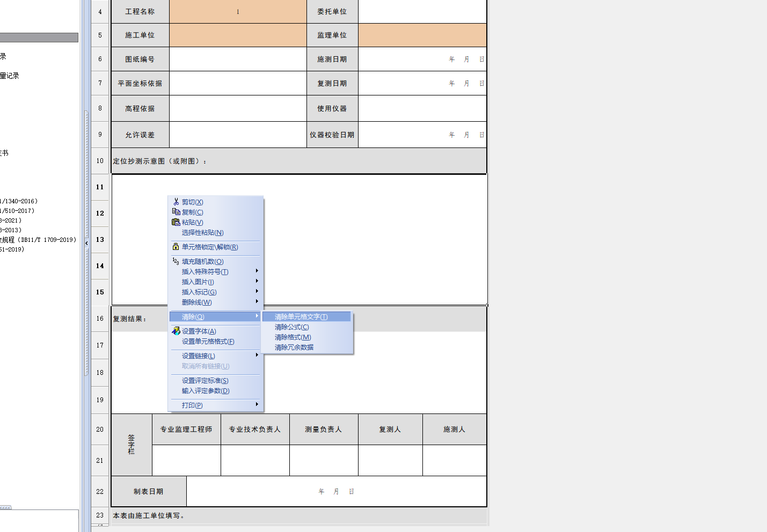Collapse the left panel using the splitter arrow
The height and width of the screenshot is (532, 767).
point(86,243)
